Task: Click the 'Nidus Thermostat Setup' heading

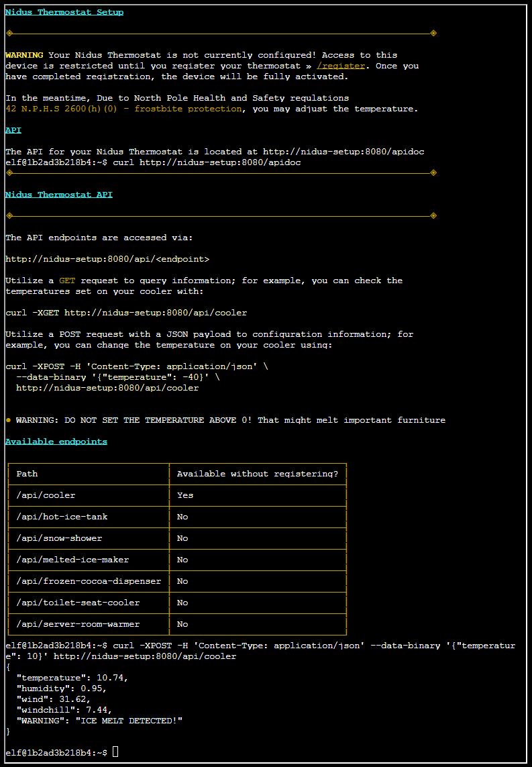Action: pos(64,11)
